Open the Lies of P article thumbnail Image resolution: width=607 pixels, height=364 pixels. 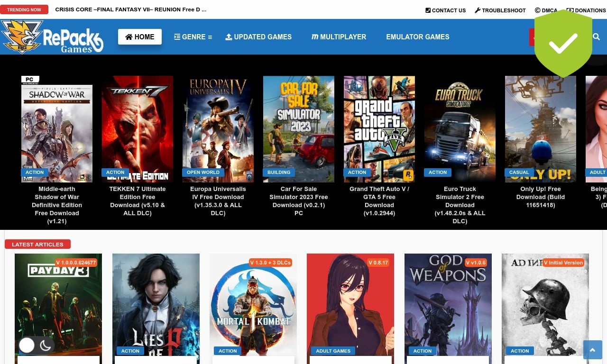(x=156, y=305)
